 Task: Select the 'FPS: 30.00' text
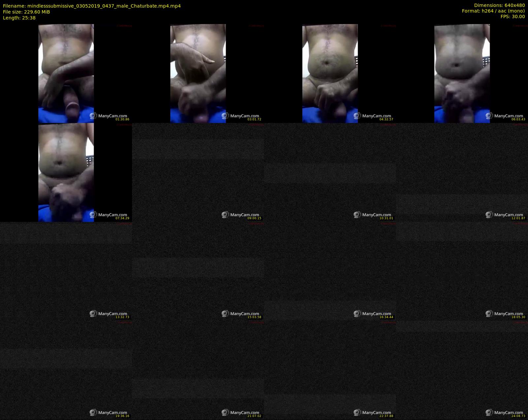pos(512,16)
